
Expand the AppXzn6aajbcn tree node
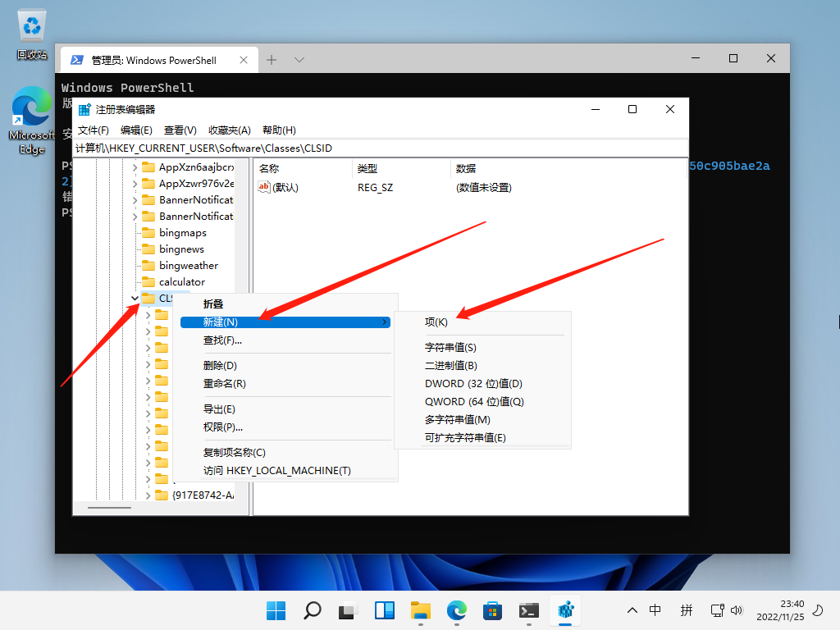[x=135, y=167]
